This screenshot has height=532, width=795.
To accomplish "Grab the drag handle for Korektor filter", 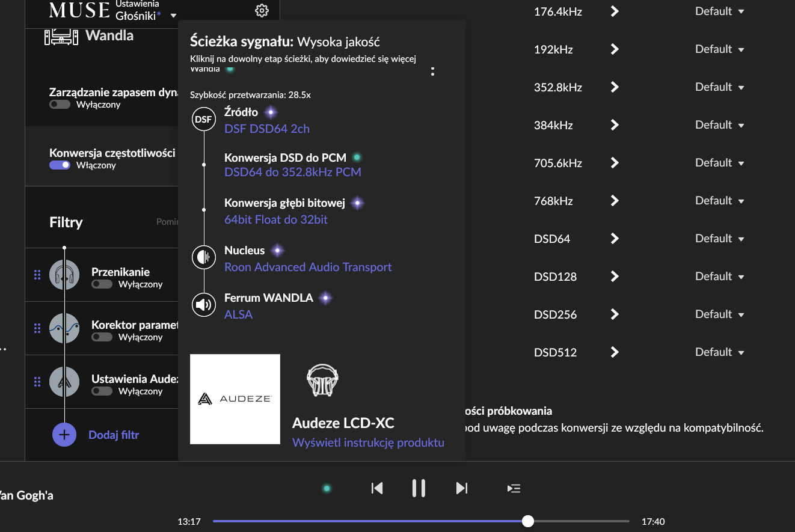I will (37, 328).
